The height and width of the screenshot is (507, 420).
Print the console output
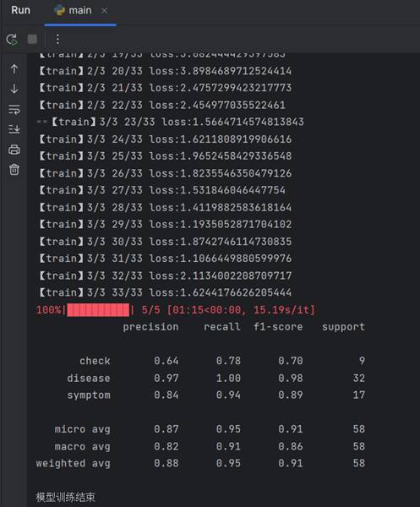[x=14, y=150]
